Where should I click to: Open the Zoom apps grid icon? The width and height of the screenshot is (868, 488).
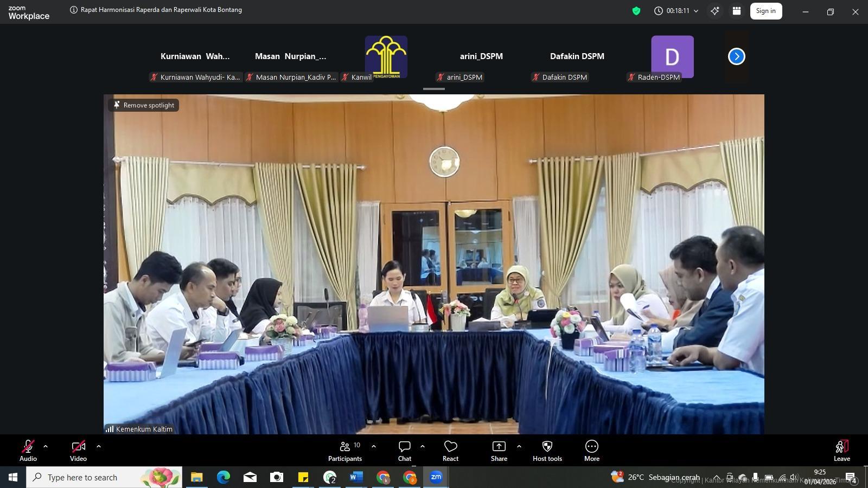pos(737,11)
